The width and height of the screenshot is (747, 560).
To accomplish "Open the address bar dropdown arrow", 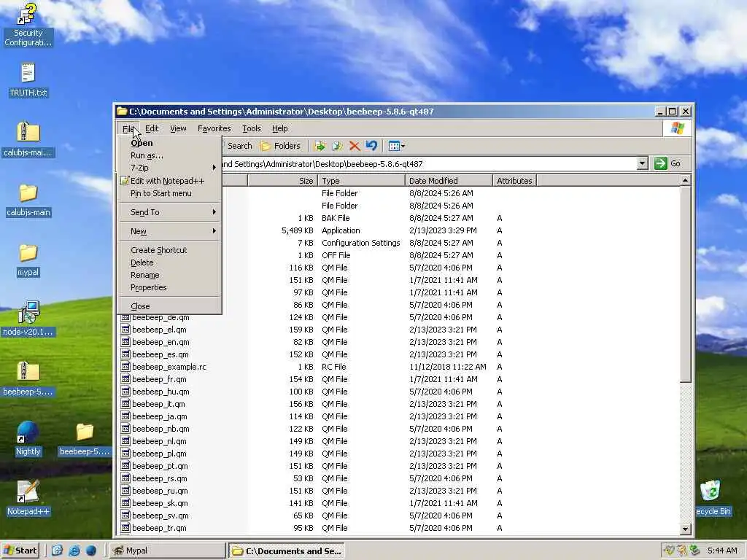I will 642,164.
